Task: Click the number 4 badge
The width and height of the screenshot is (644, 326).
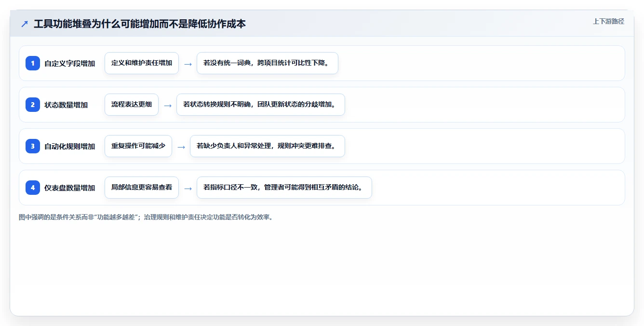Action: pos(33,188)
